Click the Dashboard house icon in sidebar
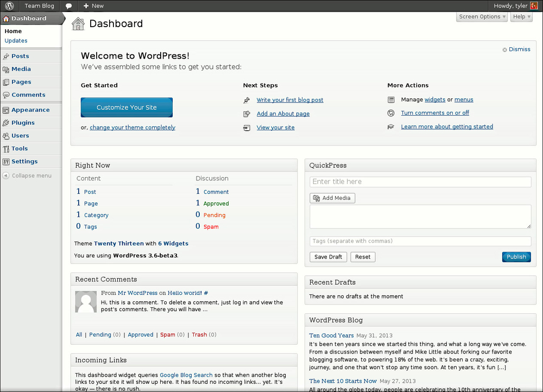Screen dimensions: 543x392 [6, 18]
